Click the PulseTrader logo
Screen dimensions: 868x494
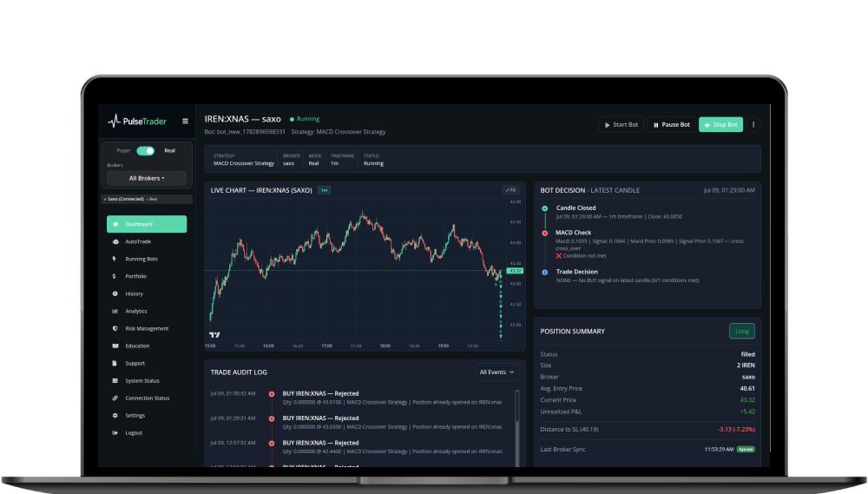137,121
